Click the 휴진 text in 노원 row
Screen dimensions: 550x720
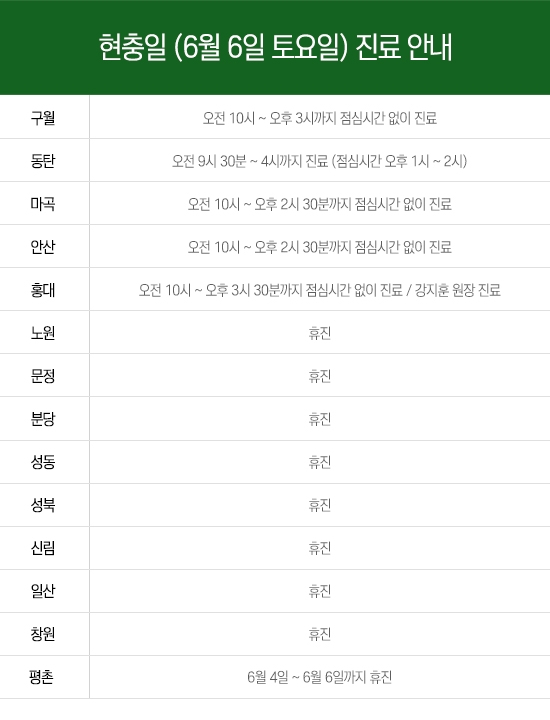pos(320,333)
